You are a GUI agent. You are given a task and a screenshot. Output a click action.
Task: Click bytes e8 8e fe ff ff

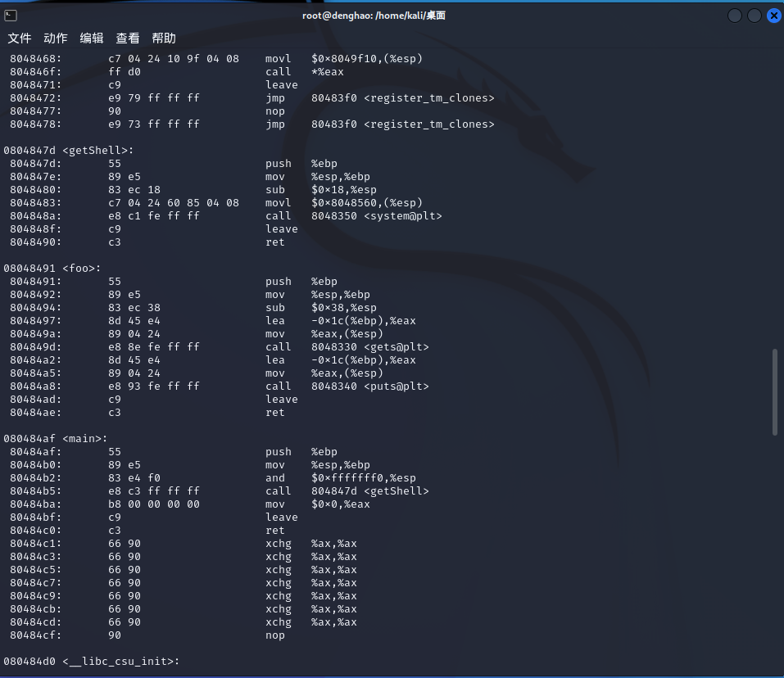(154, 346)
